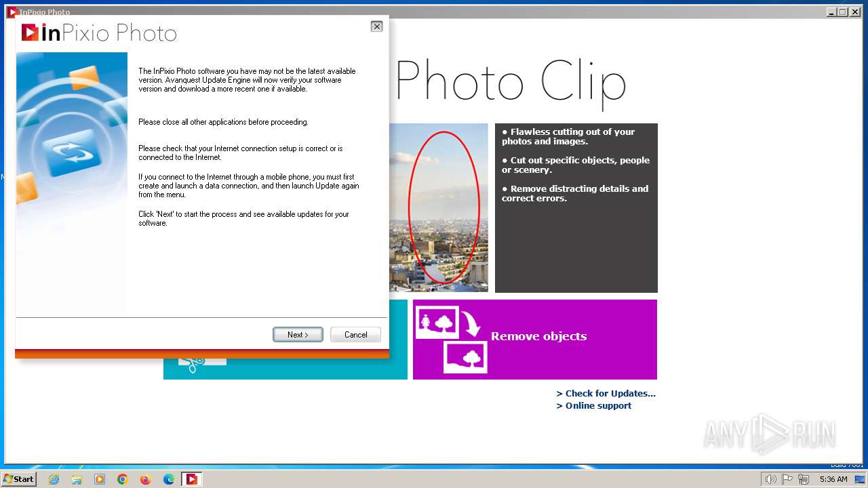Click the Remove objects picture icon

click(452, 340)
